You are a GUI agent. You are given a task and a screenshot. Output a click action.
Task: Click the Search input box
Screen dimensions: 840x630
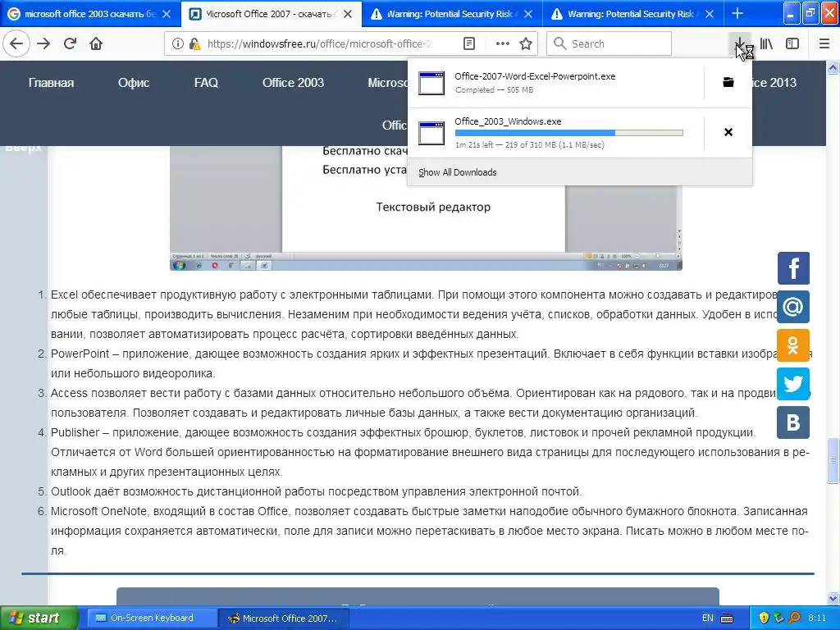(609, 43)
